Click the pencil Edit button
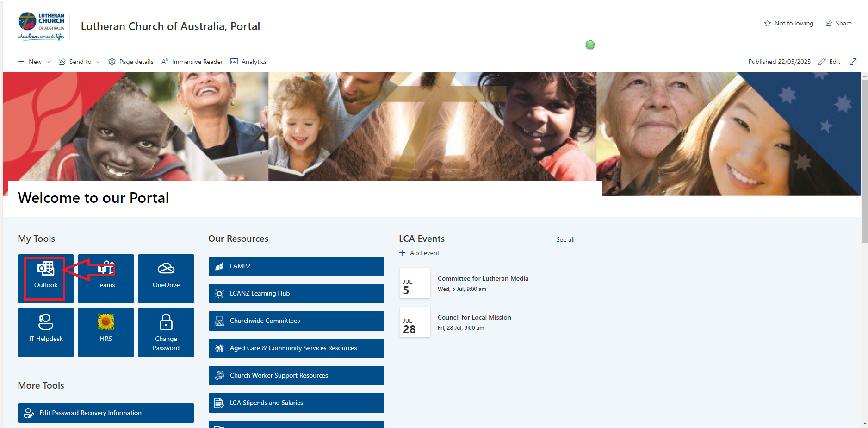This screenshot has height=428, width=868. [829, 62]
